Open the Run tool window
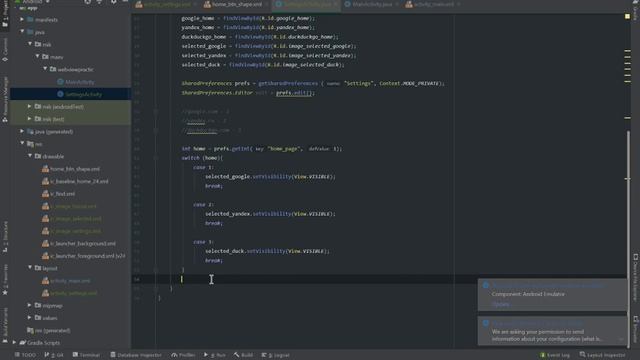 tap(215, 355)
